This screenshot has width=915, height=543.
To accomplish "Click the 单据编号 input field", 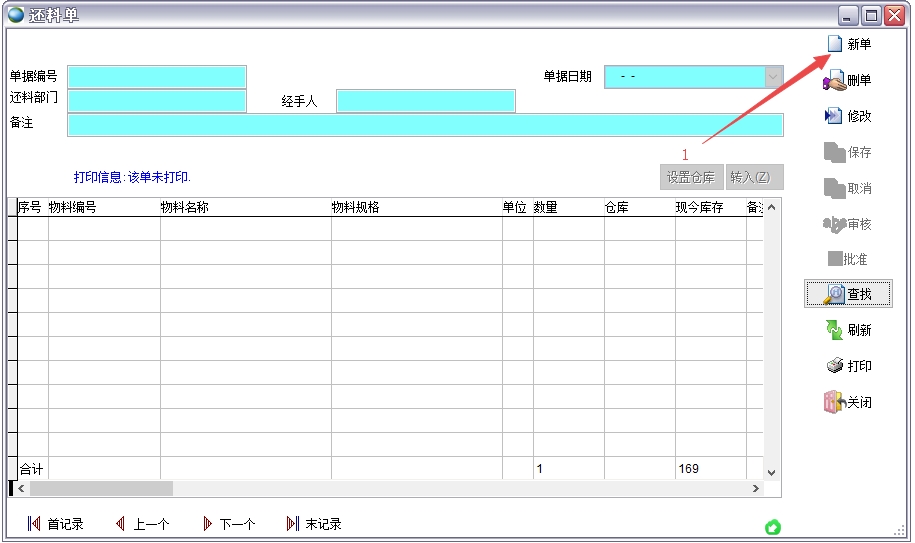I will [157, 77].
